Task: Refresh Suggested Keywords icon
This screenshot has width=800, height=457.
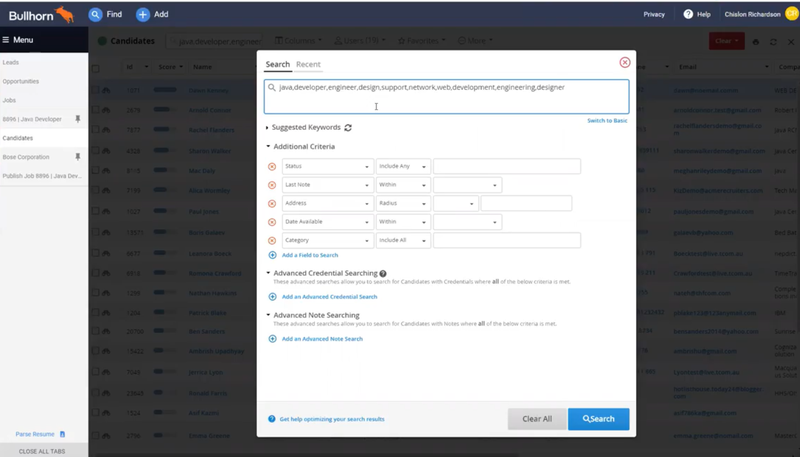Action: 348,128
